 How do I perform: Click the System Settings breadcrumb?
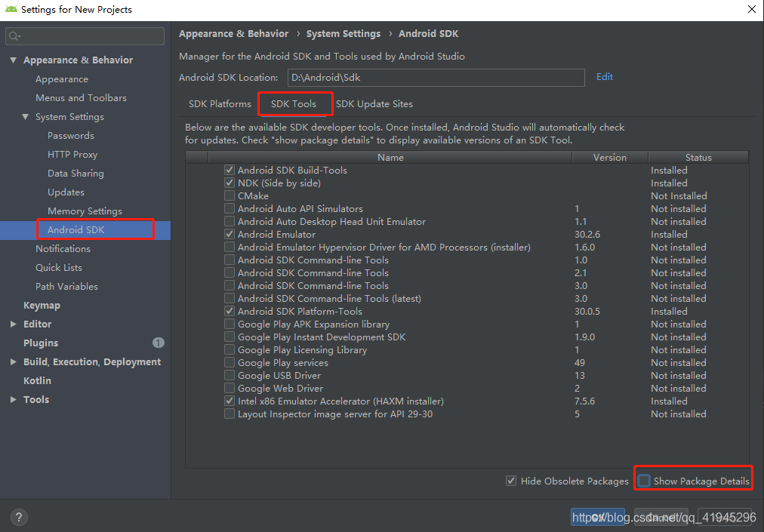(343, 34)
